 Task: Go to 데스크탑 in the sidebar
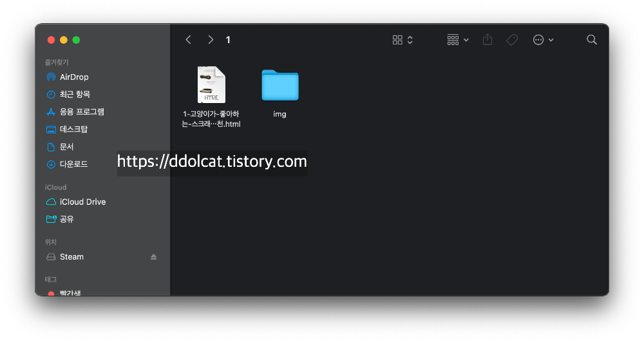click(x=73, y=129)
